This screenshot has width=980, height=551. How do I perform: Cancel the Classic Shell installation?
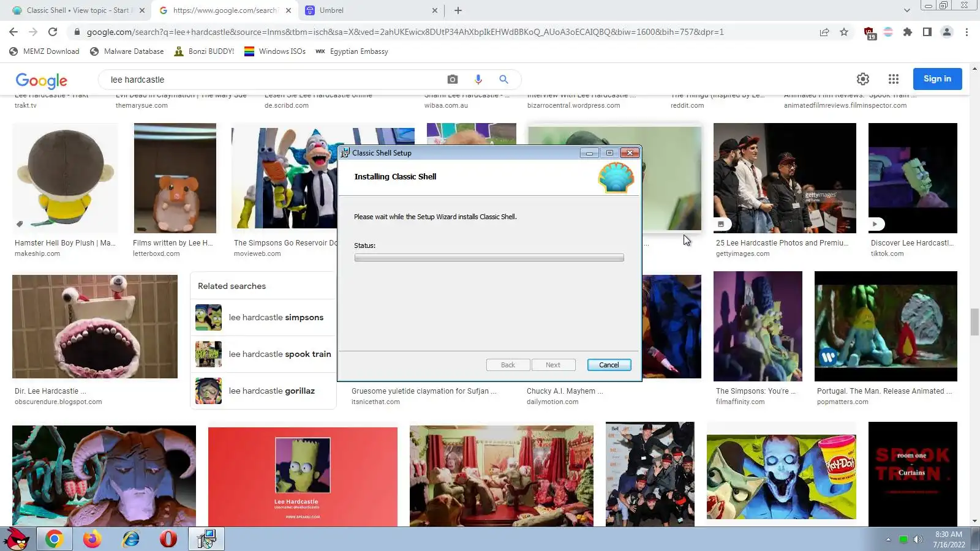click(609, 365)
